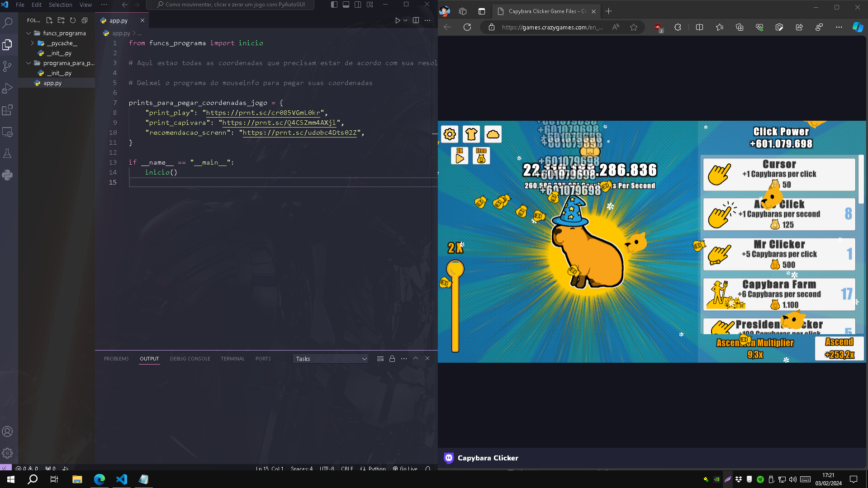Refresh the Explorer file tree

pyautogui.click(x=73, y=20)
